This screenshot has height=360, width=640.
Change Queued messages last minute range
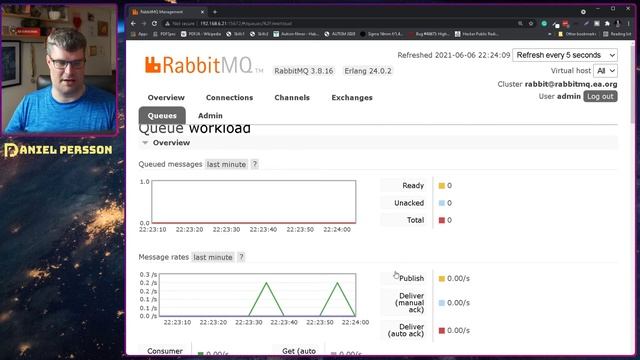[226, 164]
